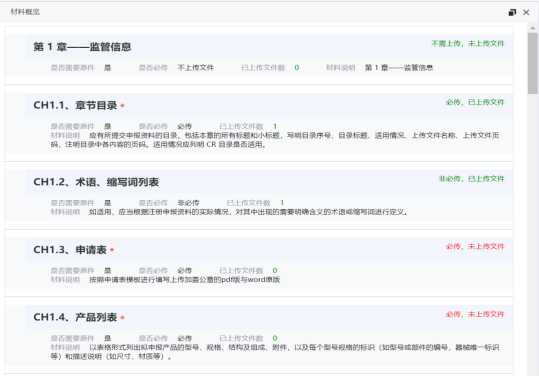This screenshot has height=377, width=539.
Task: Click the vertical scrollbar thumb
Action: pos(533,63)
